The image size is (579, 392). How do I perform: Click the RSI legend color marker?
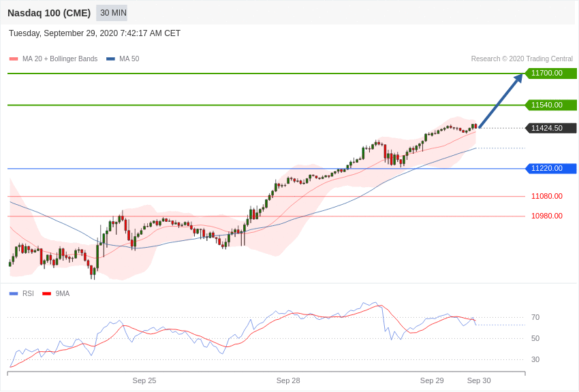coord(14,294)
